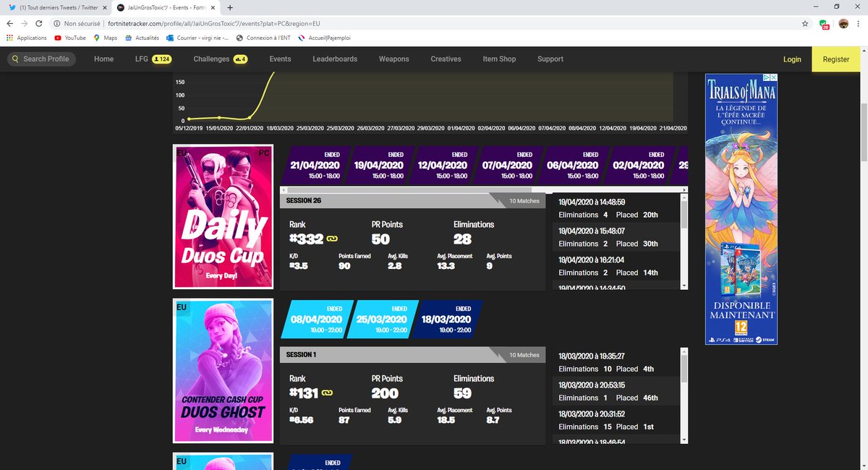The image size is (868, 470).
Task: Open the Chrome three-dot menu
Action: pyautogui.click(x=859, y=23)
